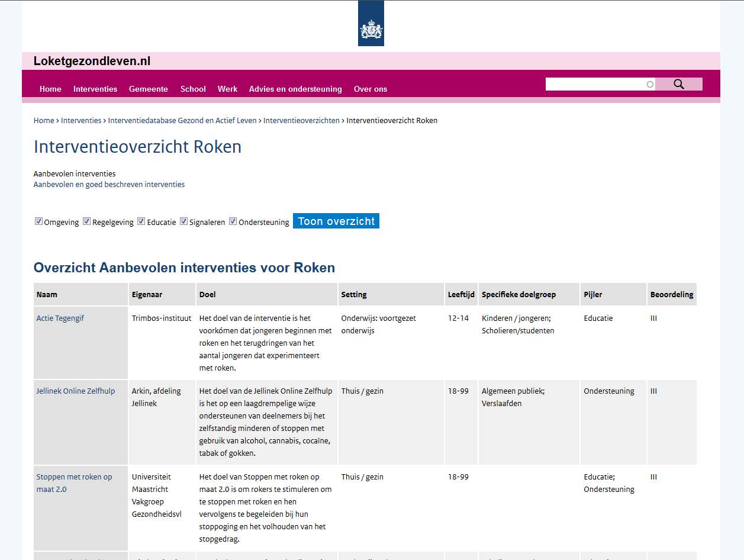The height and width of the screenshot is (560, 744).
Task: Open the Werk menu item
Action: [x=227, y=89]
